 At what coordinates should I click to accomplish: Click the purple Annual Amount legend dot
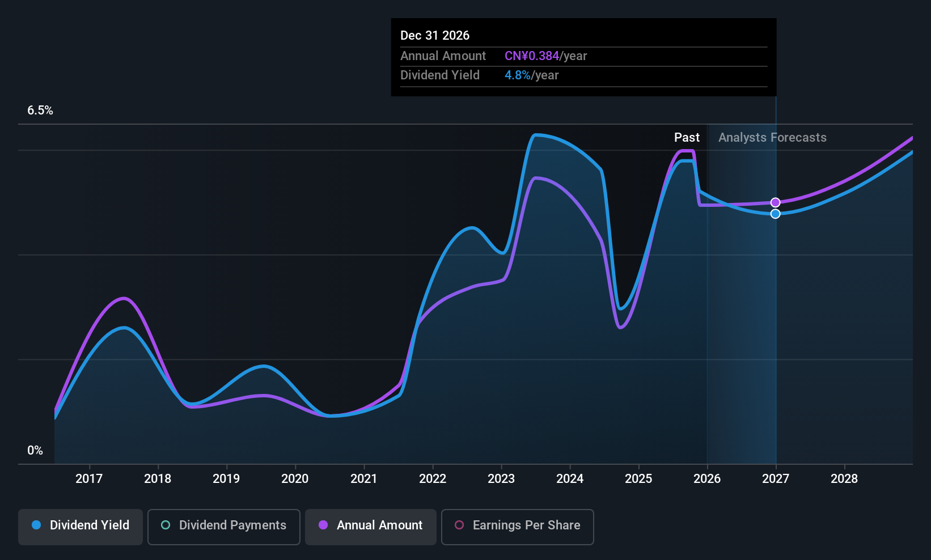click(323, 525)
